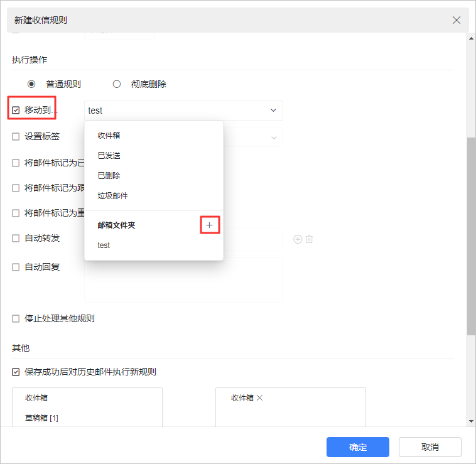Image resolution: width=476 pixels, height=464 pixels.
Task: Click the circled plus icon beside auto-forward
Action: 298,239
